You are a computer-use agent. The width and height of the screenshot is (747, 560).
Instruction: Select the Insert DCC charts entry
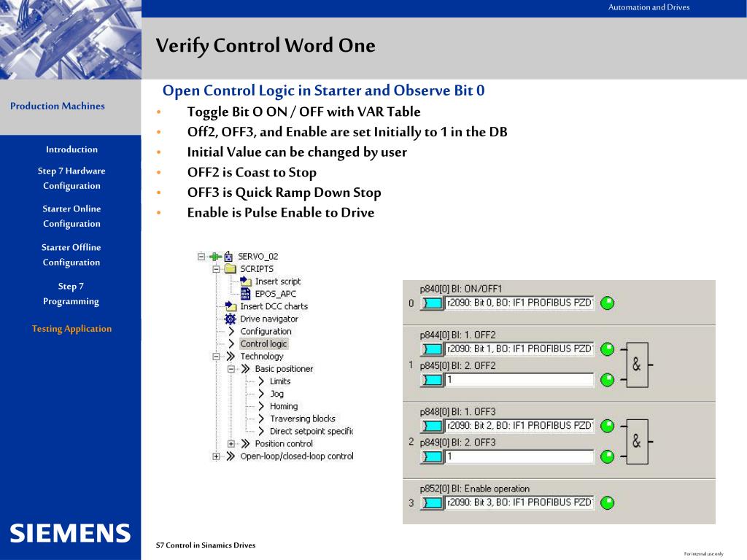(274, 306)
